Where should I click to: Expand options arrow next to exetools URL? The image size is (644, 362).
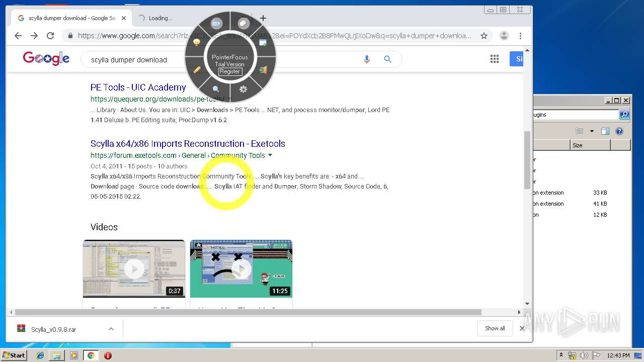pyautogui.click(x=270, y=155)
